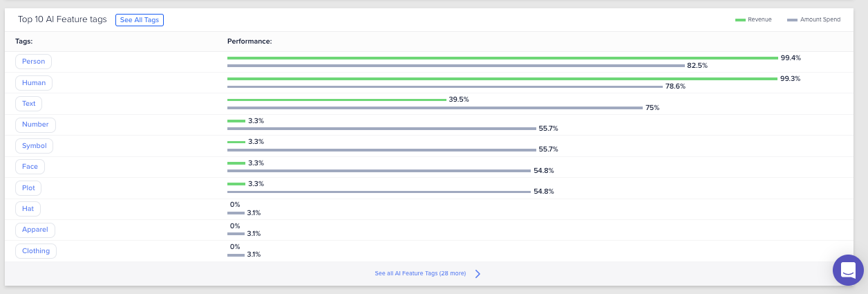The width and height of the screenshot is (868, 294).
Task: Choose the Text tag
Action: [x=29, y=104]
